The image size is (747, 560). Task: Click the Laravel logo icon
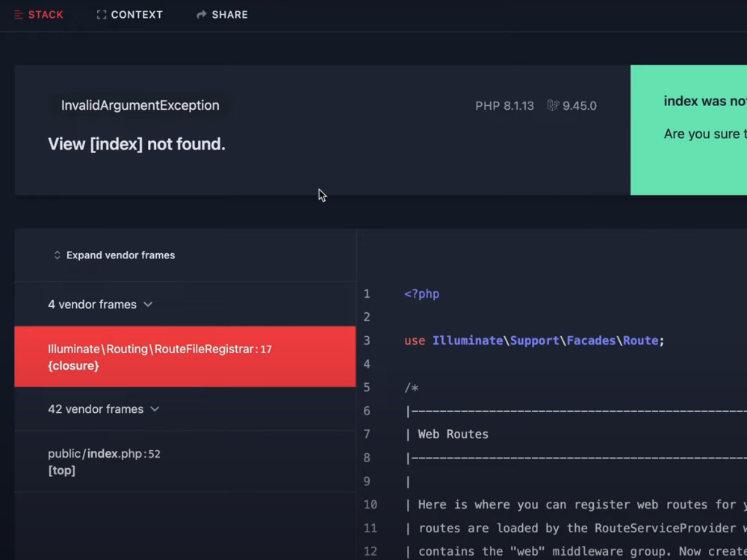(x=553, y=105)
